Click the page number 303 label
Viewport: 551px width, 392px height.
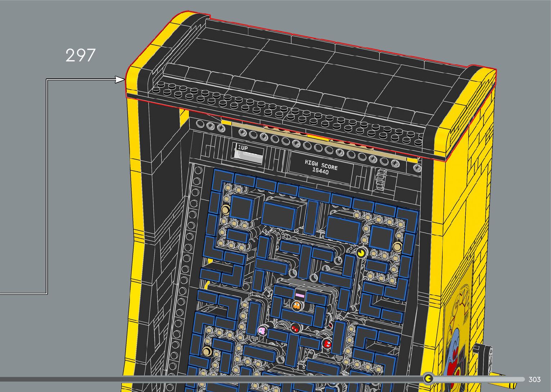pos(534,379)
